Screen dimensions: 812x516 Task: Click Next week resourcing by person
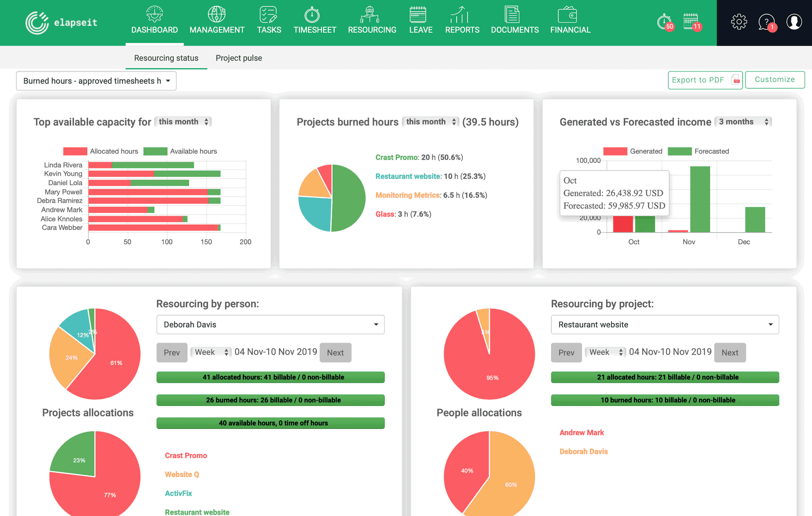coord(335,352)
